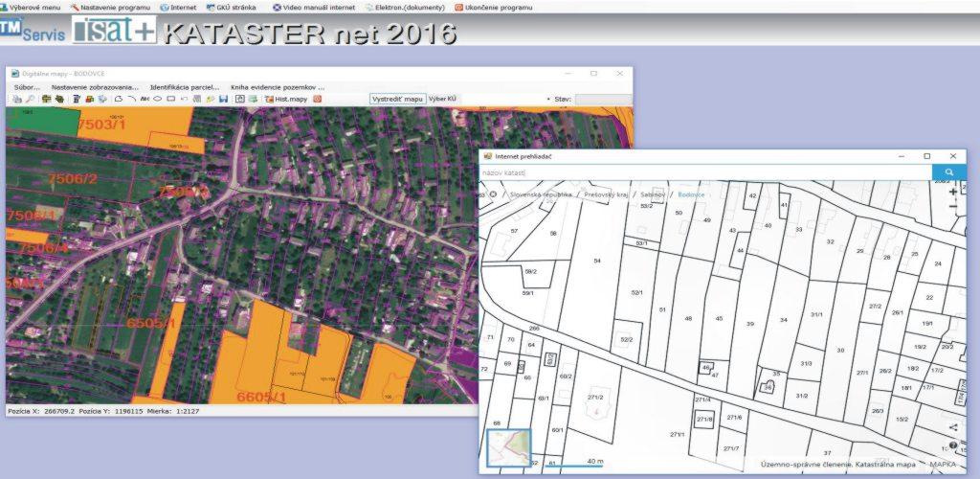Click the orange-red building icon
Image resolution: width=980 pixels, height=479 pixels.
(x=89, y=99)
